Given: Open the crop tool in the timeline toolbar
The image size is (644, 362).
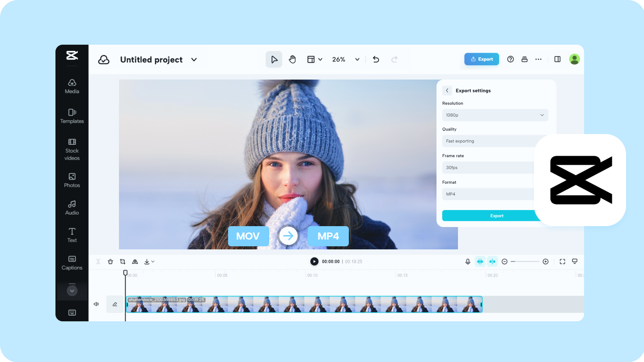Looking at the screenshot, I should tap(123, 261).
